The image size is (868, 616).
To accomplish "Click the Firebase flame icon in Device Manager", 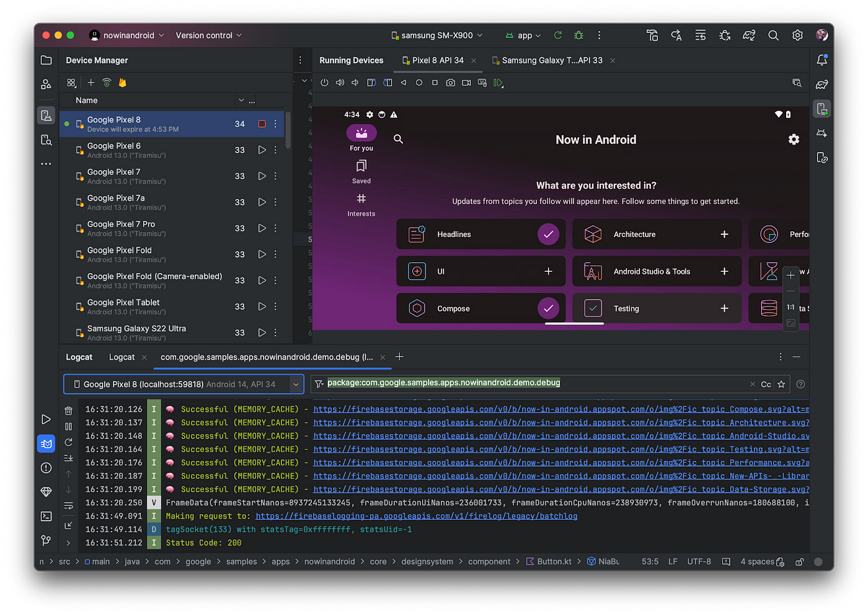I will [122, 83].
